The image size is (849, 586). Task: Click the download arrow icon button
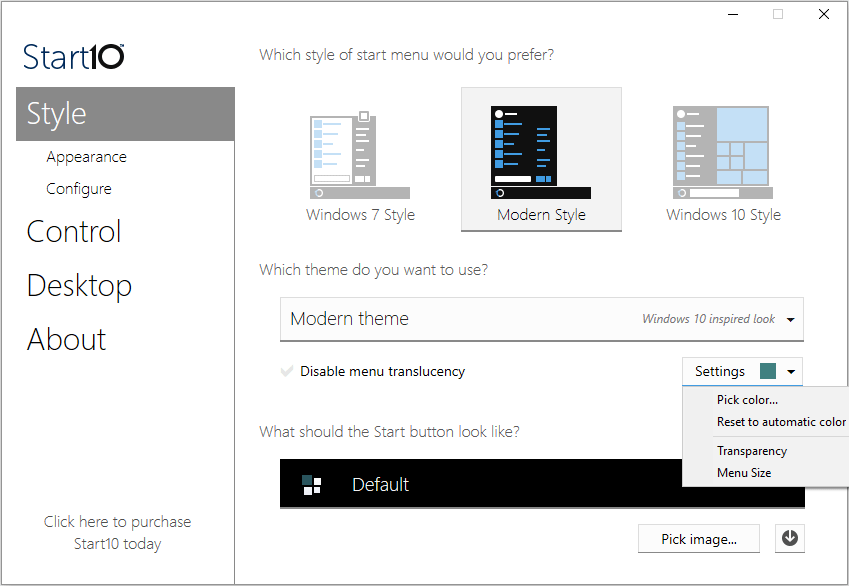coord(789,538)
